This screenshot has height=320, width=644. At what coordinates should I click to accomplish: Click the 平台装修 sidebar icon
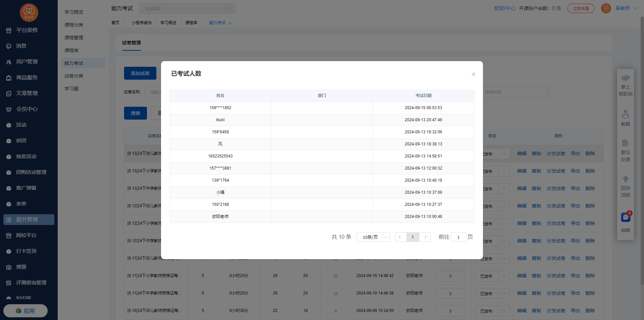tap(9, 31)
